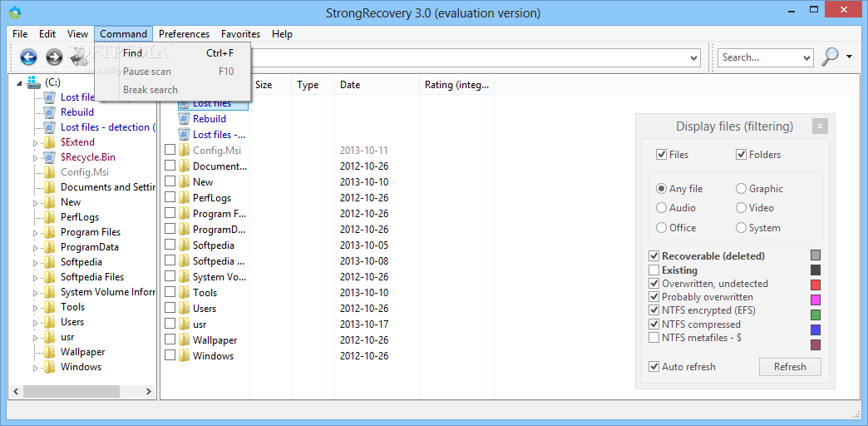This screenshot has height=426, width=868.
Task: Open the Favorites menu
Action: (x=240, y=34)
